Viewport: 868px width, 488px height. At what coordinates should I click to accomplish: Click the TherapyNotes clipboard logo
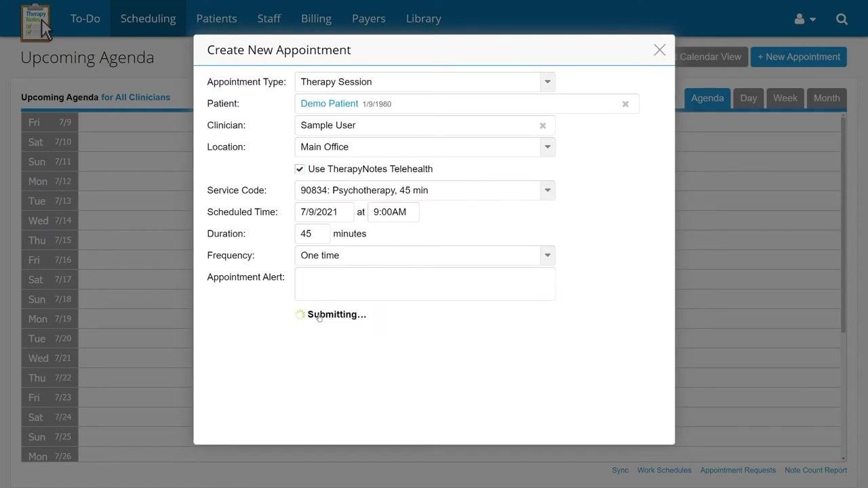[35, 22]
